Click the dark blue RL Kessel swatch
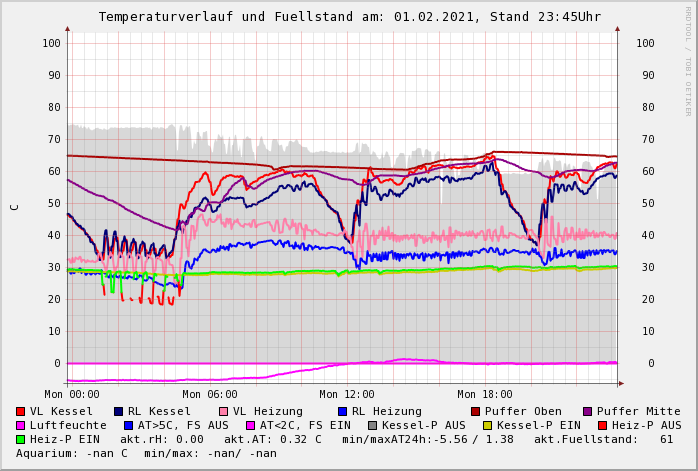This screenshot has width=698, height=471. coord(119,411)
